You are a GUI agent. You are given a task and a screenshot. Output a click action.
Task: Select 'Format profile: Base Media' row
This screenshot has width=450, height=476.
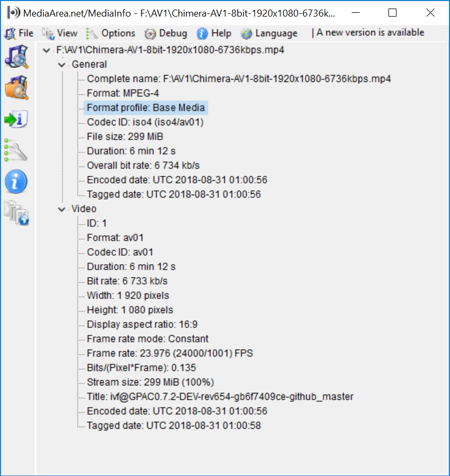coord(146,108)
